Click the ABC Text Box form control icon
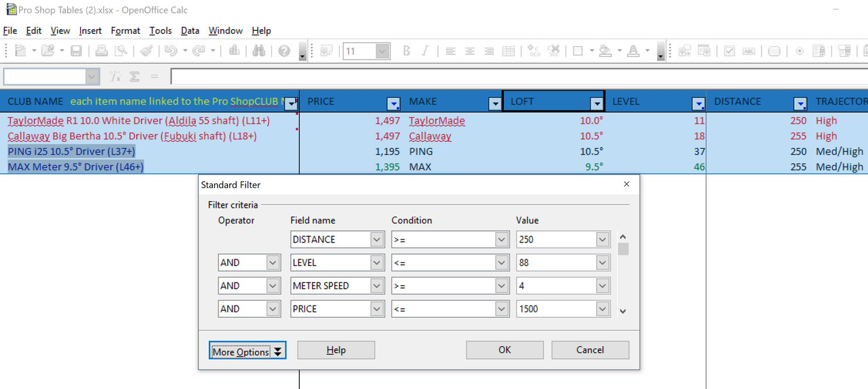This screenshot has width=868, height=389. [749, 51]
